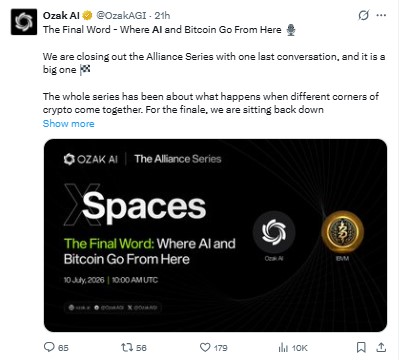View post analytics bar chart icon

tap(283, 348)
